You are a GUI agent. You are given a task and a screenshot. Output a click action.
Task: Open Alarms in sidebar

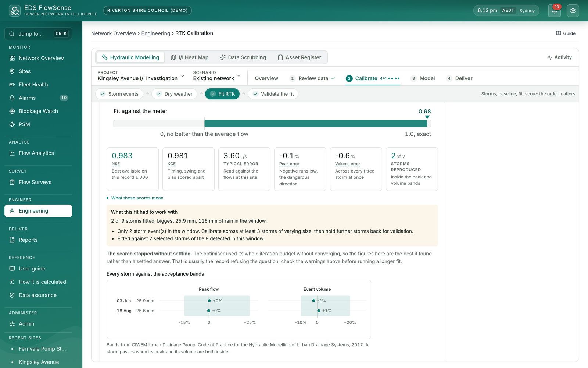pos(38,98)
